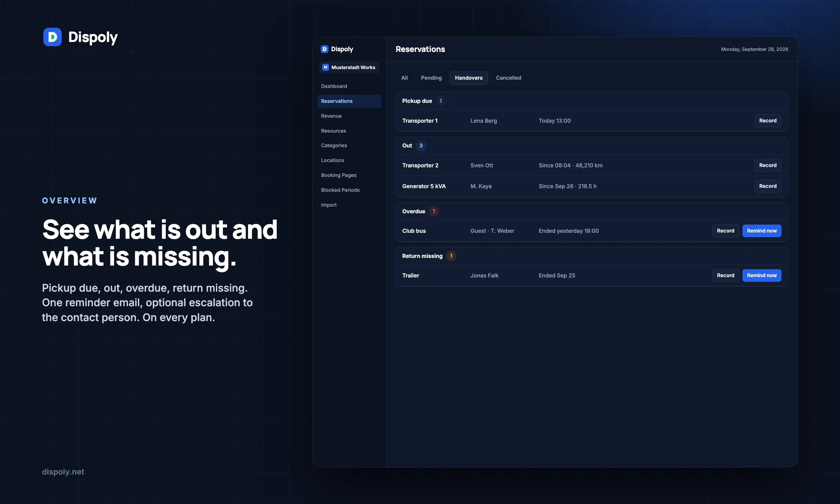Open Categories in the sidebar
This screenshot has width=840, height=504.
pyautogui.click(x=334, y=146)
